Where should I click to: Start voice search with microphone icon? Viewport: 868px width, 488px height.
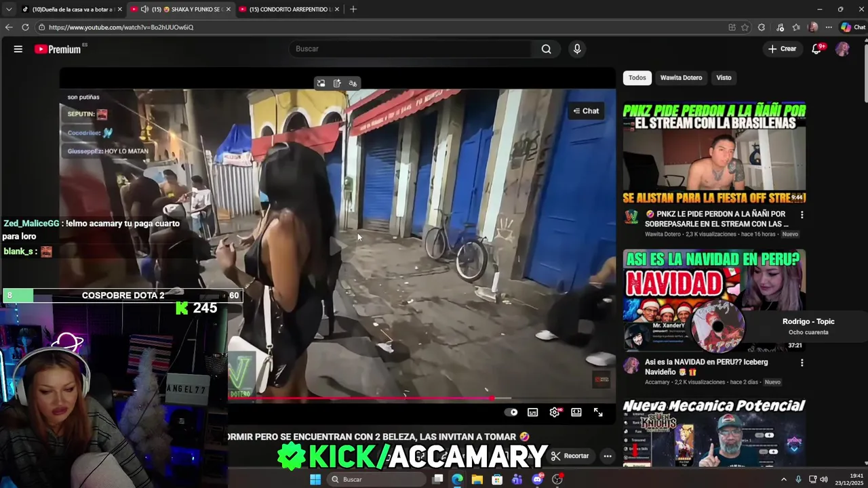[577, 49]
